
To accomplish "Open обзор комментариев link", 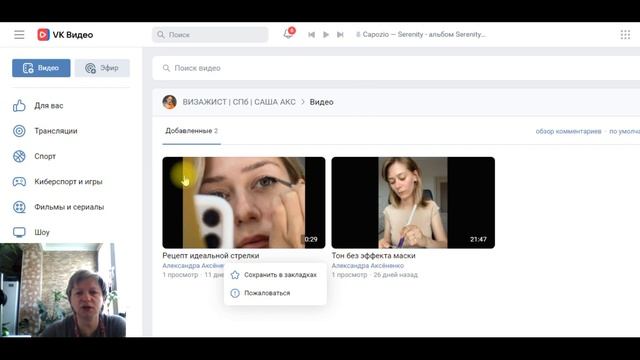I will pos(568,131).
